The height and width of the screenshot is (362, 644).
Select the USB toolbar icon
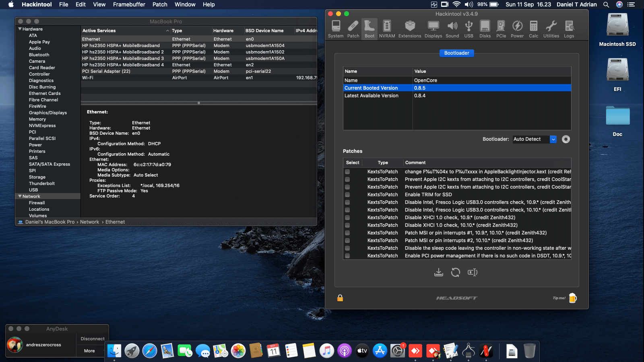click(469, 29)
